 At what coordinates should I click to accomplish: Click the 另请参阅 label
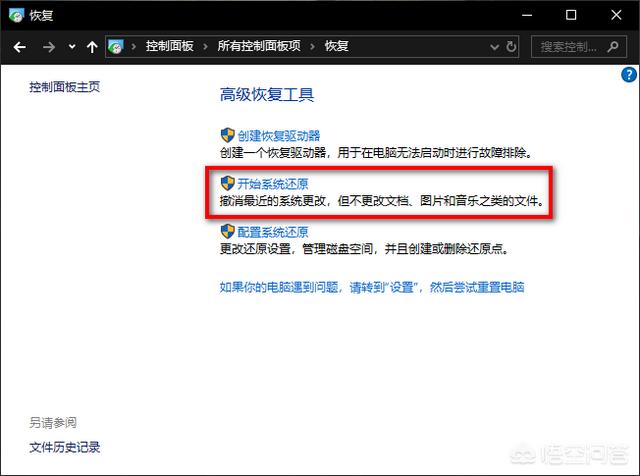[x=53, y=423]
